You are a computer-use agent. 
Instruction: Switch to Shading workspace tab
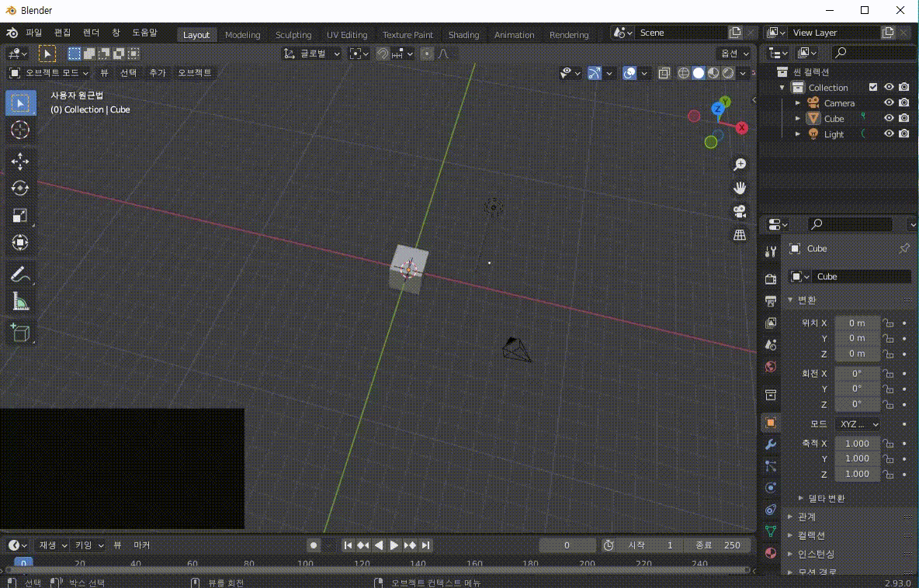pos(463,35)
